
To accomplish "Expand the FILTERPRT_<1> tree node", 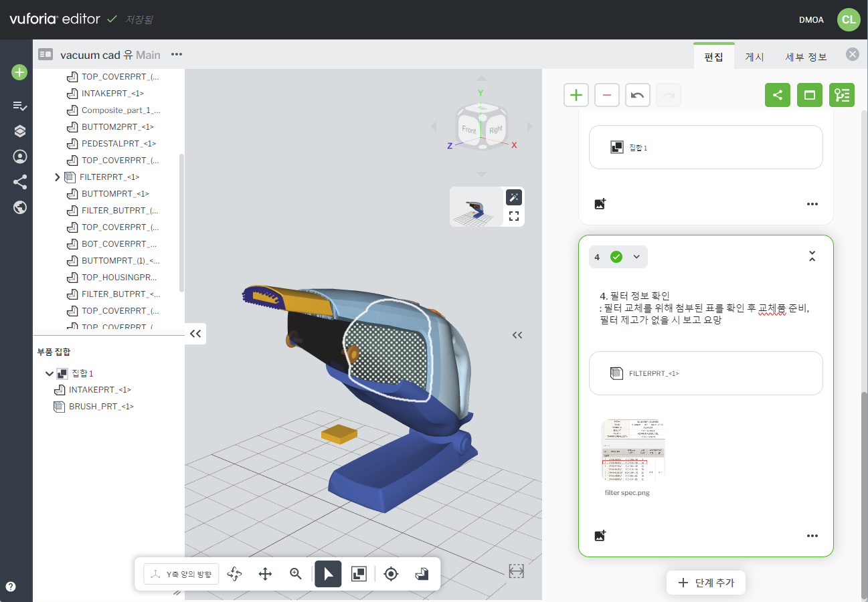I will click(x=58, y=177).
